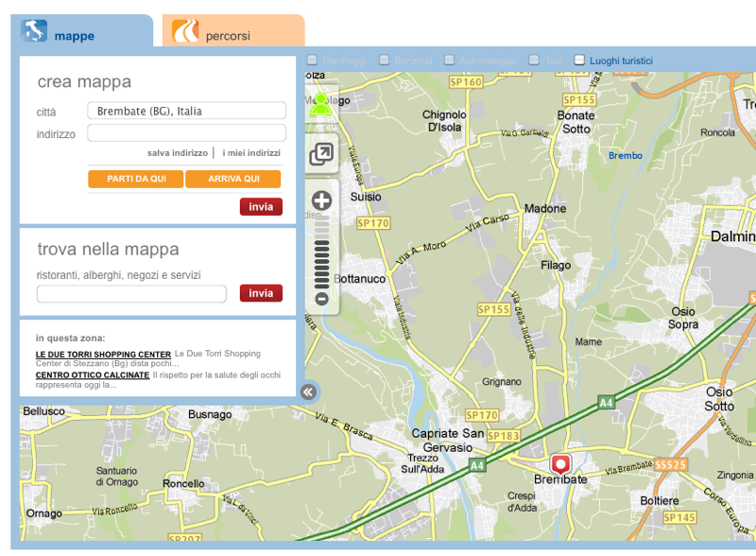Viewport: 756px width, 556px height.
Task: Click SP155 badge near Bonate Sotto
Action: point(579,100)
